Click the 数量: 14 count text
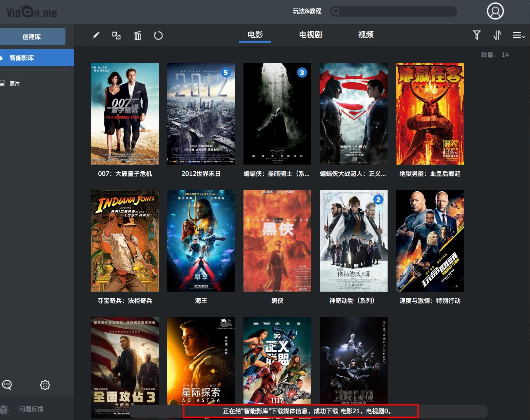The height and width of the screenshot is (420, 530). pos(495,55)
